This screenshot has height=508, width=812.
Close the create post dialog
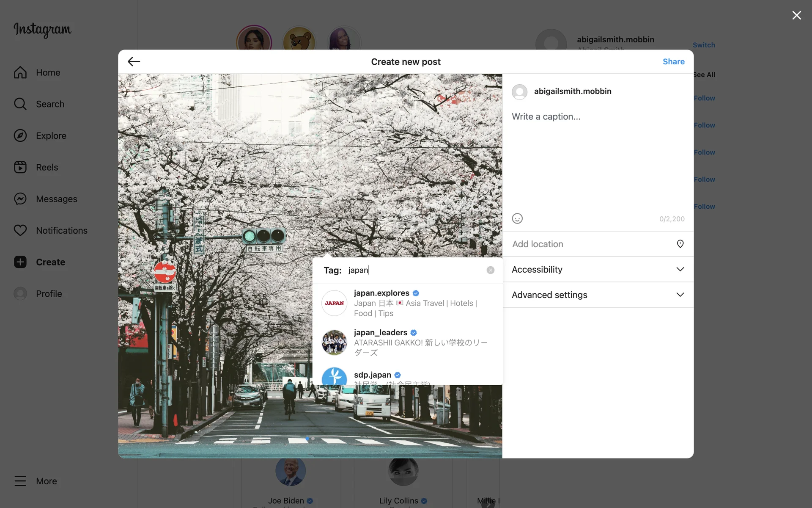(x=796, y=15)
